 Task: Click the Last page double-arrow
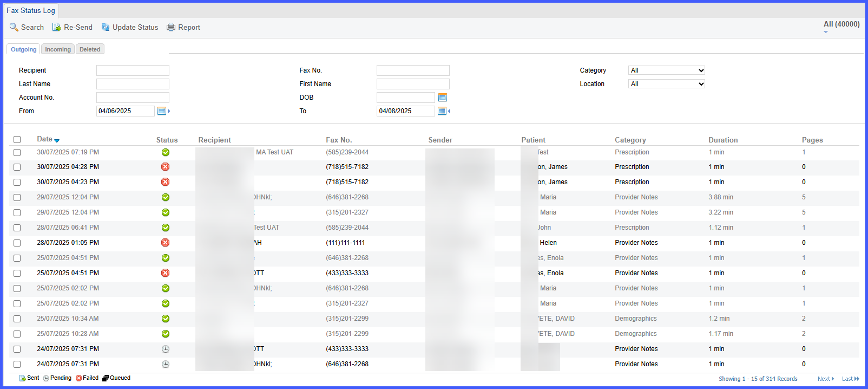[x=857, y=379]
